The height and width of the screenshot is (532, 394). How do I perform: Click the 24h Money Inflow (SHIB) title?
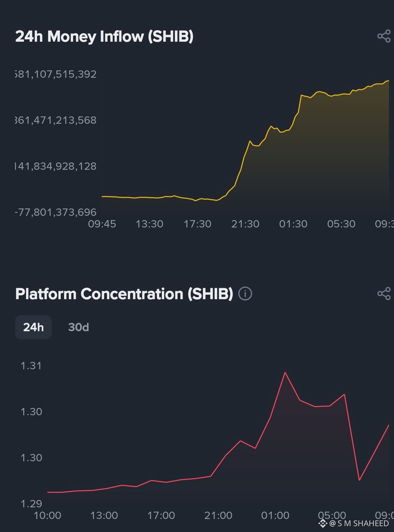[x=104, y=36]
